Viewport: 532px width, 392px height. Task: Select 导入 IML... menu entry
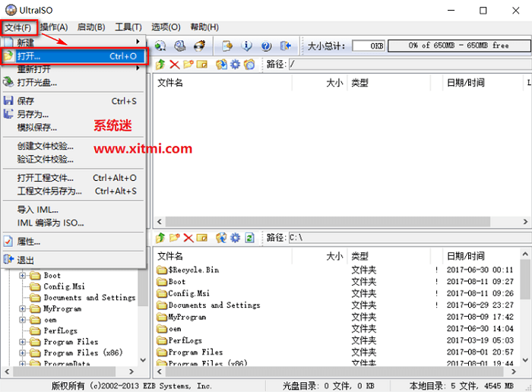pos(74,210)
